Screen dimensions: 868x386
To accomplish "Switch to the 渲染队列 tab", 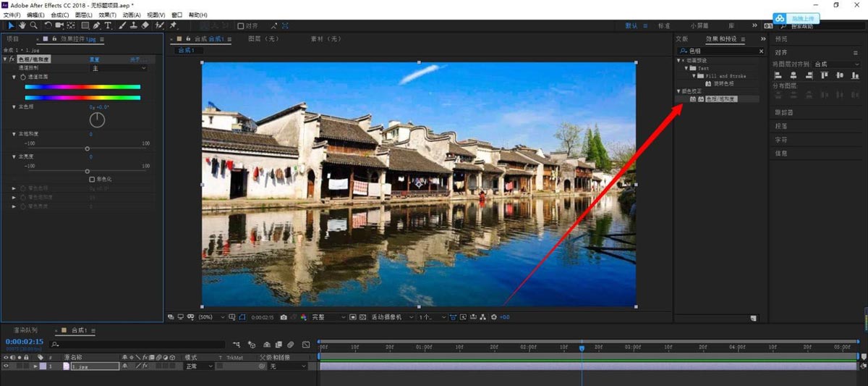I will 25,330.
